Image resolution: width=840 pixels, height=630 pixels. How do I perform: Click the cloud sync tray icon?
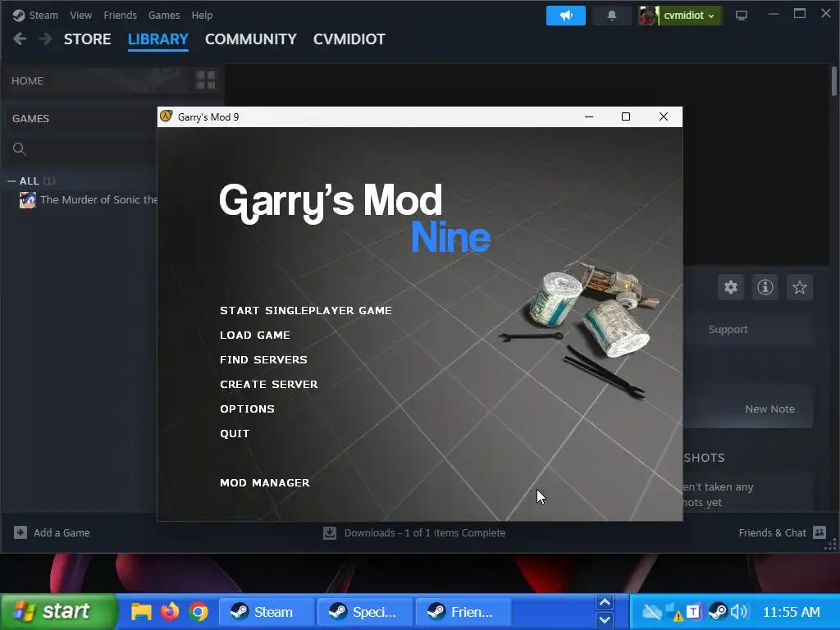point(652,611)
